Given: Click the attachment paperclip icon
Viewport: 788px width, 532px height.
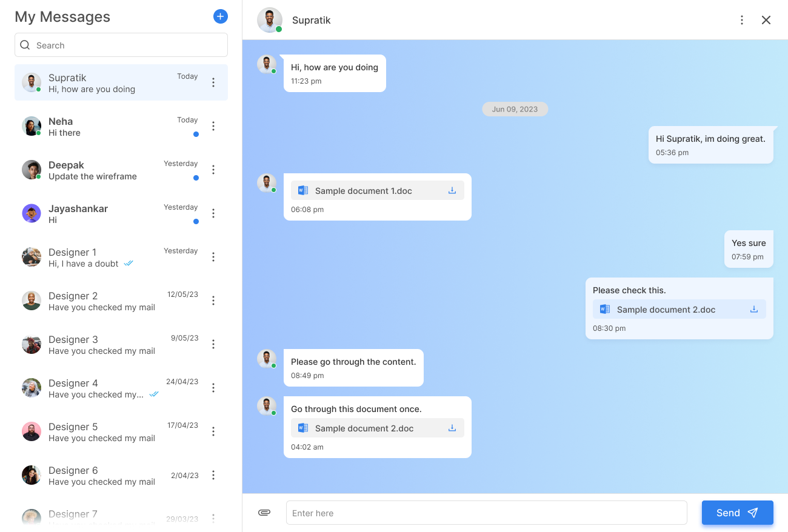Looking at the screenshot, I should click(264, 513).
